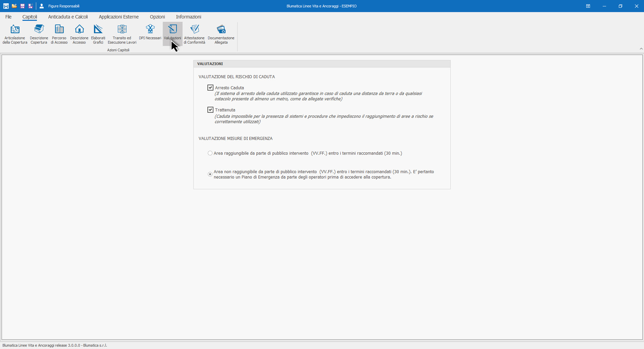Viewport: 644px width, 349px height.
Task: Open Articolazione della Copertura chapter
Action: tap(15, 34)
